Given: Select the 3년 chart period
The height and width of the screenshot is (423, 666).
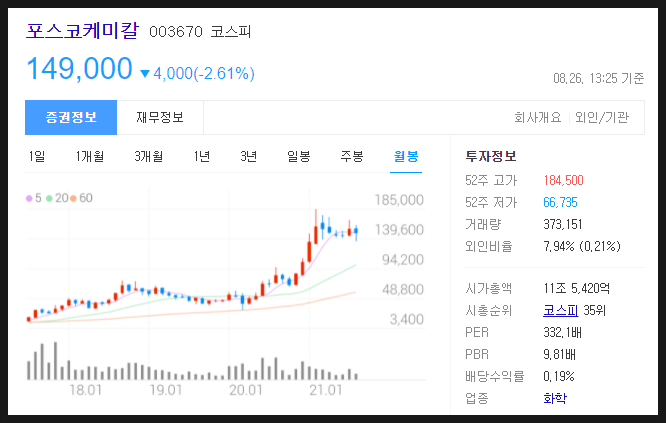Looking at the screenshot, I should point(248,156).
